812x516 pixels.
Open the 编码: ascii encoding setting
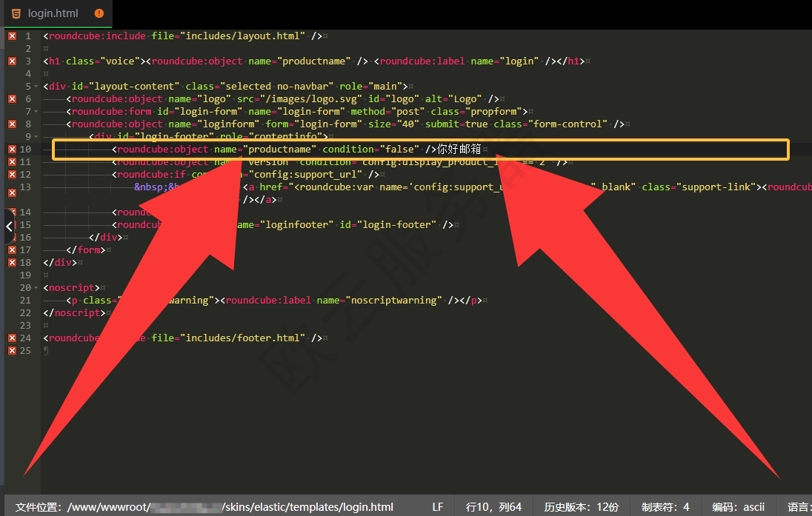738,507
